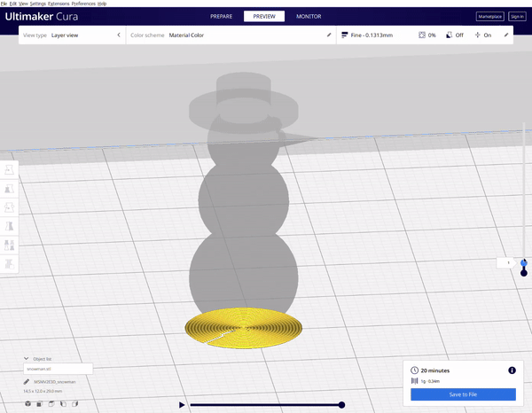Select the Rotate tool in left toolbar

(10, 206)
